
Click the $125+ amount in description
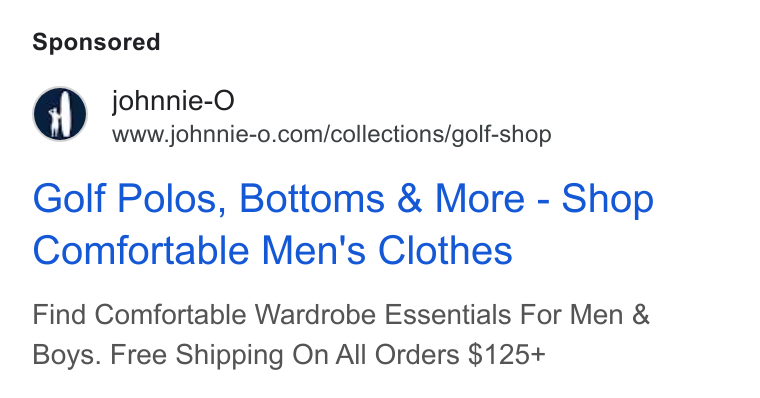507,355
